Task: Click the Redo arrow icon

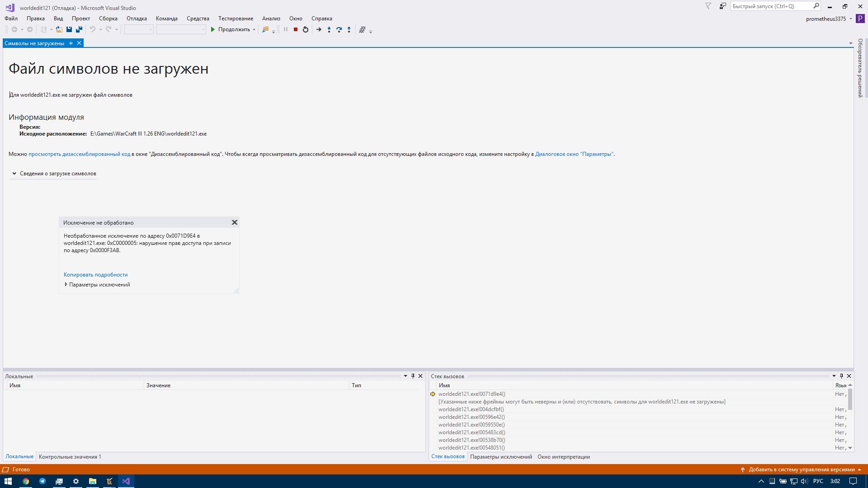Action: pos(108,29)
